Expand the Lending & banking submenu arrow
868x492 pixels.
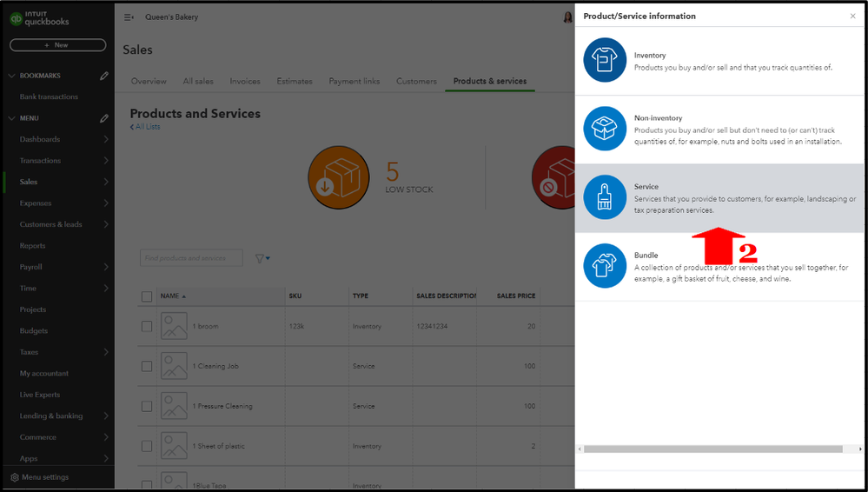[106, 416]
